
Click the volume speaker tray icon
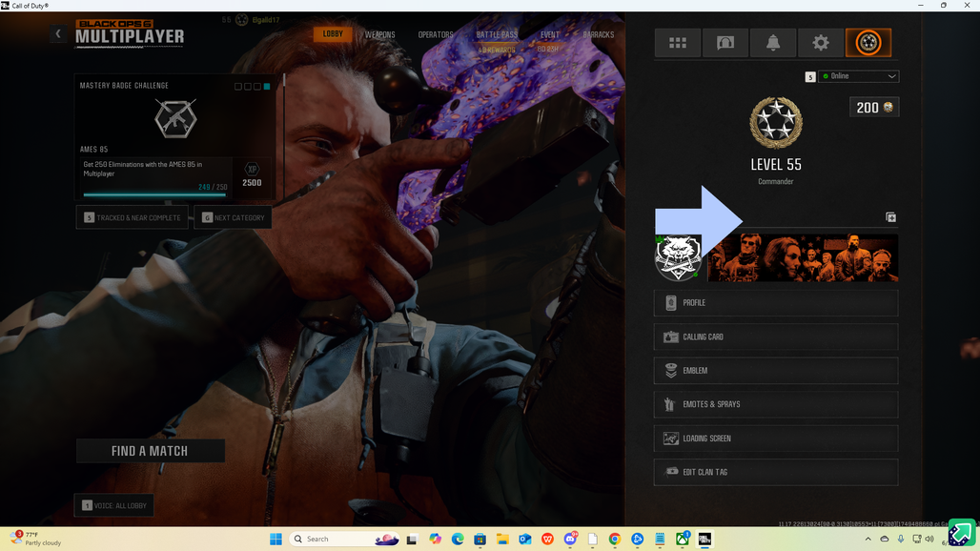tap(930, 540)
